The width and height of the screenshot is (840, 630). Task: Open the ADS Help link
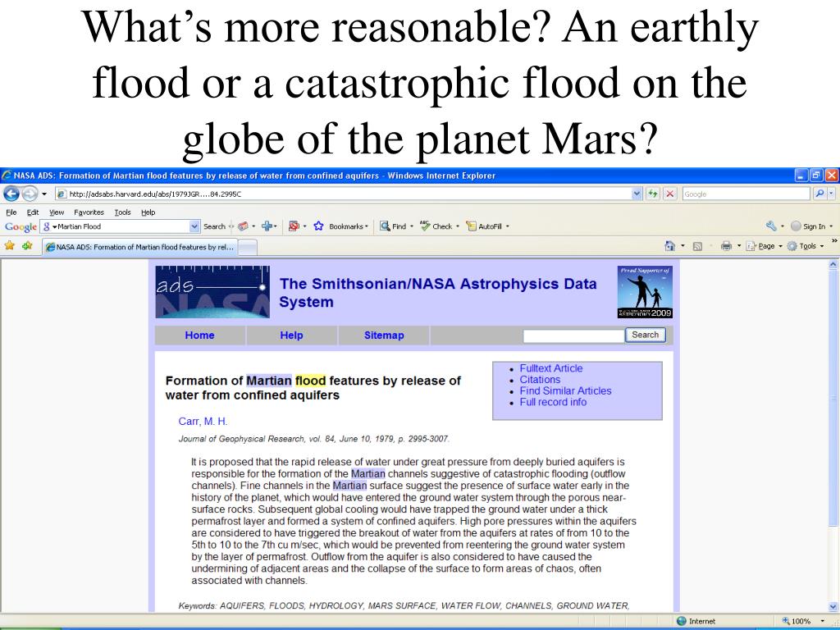coord(291,336)
